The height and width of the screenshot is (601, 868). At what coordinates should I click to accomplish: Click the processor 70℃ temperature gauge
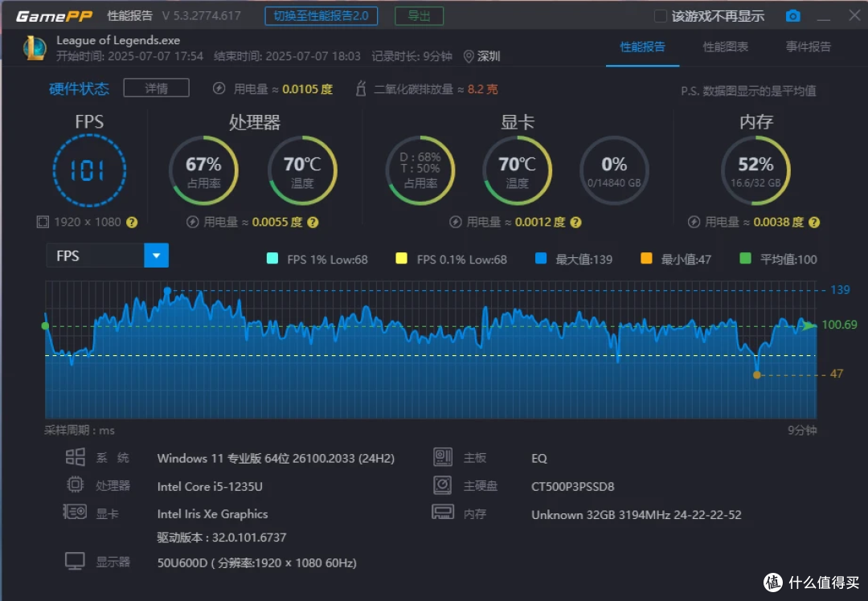pyautogui.click(x=302, y=170)
